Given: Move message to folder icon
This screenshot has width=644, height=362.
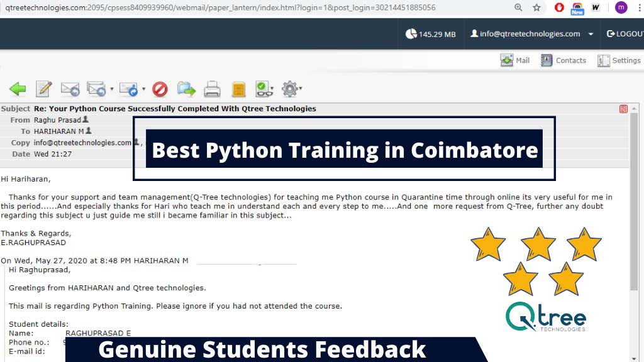Looking at the screenshot, I should click(186, 89).
